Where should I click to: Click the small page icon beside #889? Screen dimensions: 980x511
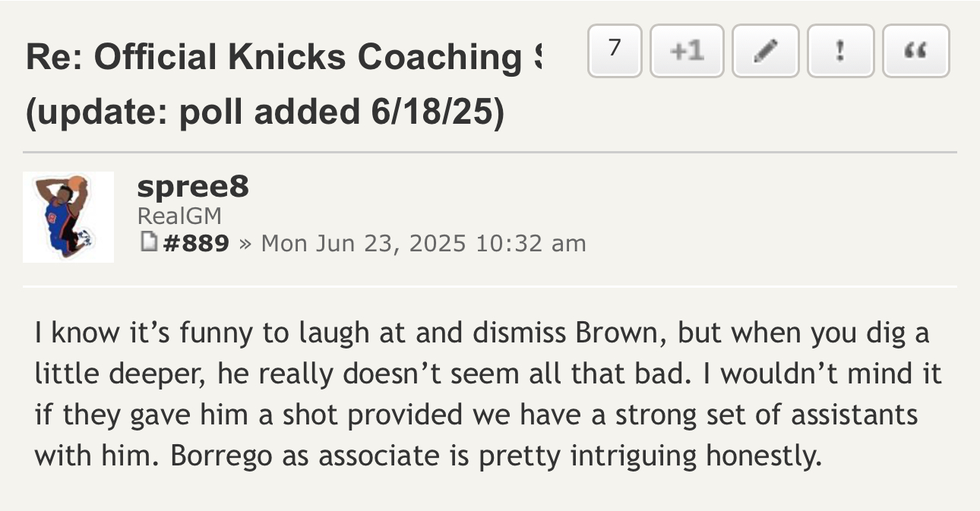[148, 242]
